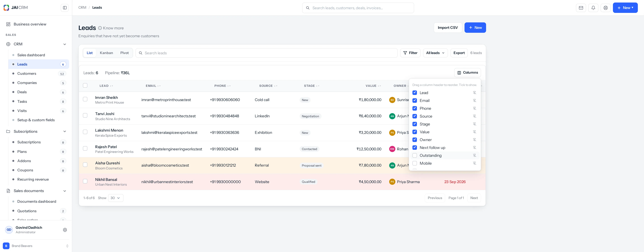644x252 pixels.
Task: Select all leads with the header checkbox
Action: click(x=85, y=86)
